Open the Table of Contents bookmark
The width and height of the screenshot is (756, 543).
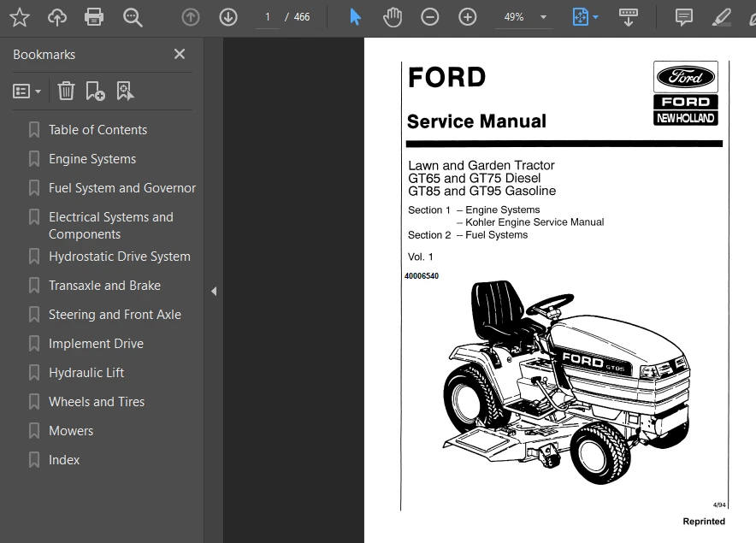(97, 129)
